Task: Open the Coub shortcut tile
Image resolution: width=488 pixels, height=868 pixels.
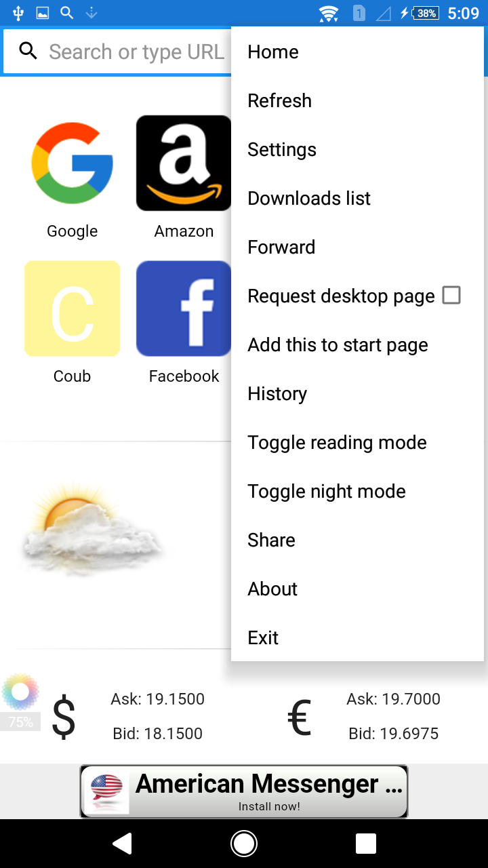Action: click(x=72, y=309)
